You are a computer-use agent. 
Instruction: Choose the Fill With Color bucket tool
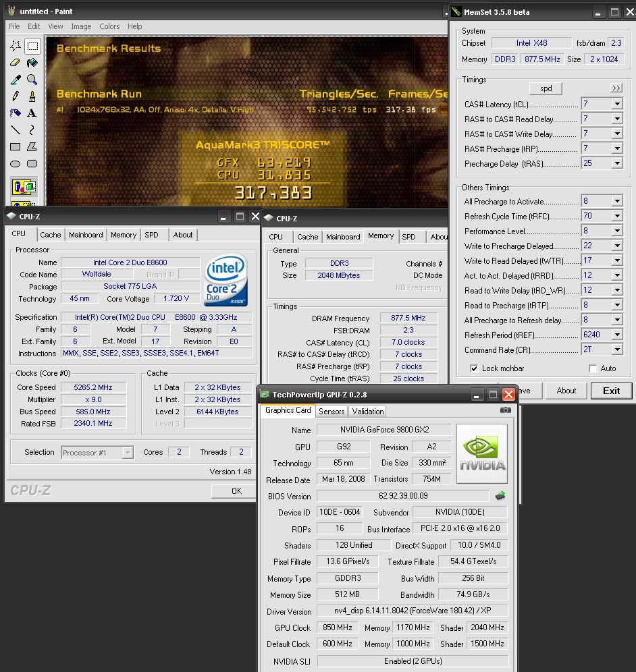click(32, 63)
